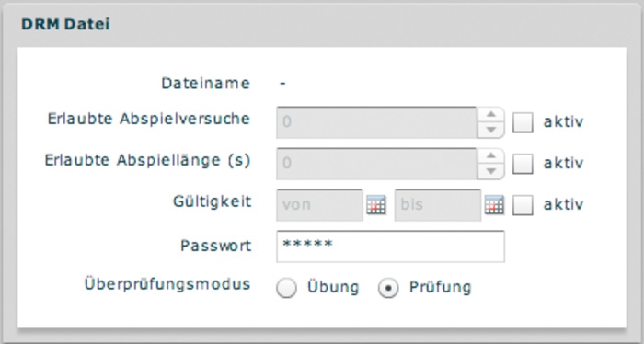644x344 pixels.
Task: Enable aktiv checkbox for Erlaubte Abspiellänge
Action: [x=523, y=164]
